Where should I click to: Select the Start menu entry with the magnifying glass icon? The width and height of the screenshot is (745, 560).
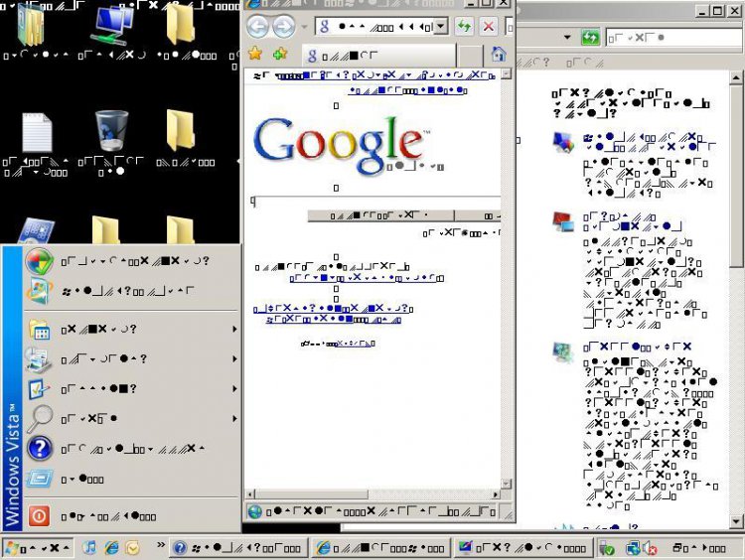(x=131, y=418)
